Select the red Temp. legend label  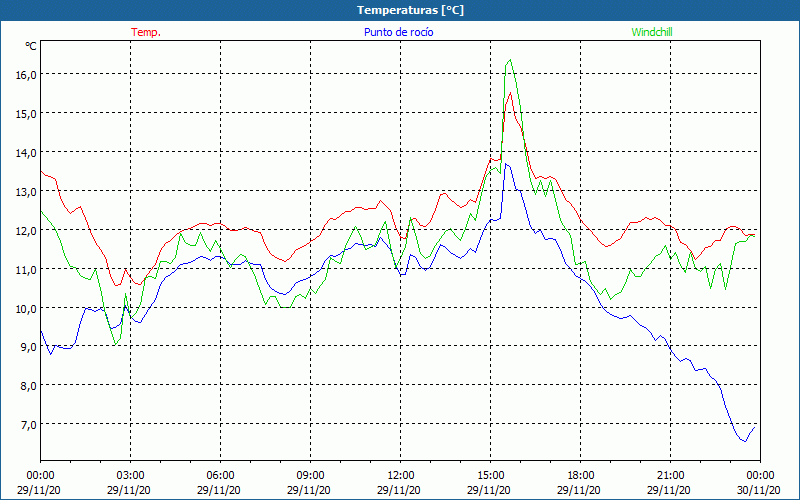pos(146,32)
